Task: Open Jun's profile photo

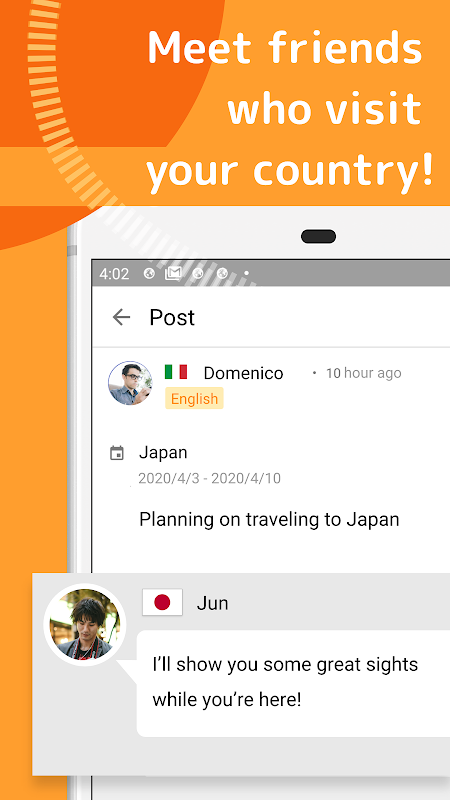Action: pos(85,624)
